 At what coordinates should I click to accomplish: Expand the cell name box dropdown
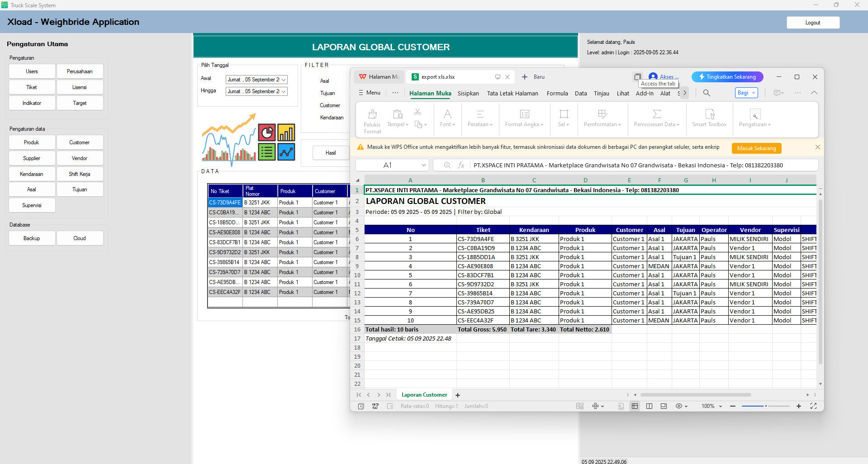point(423,165)
